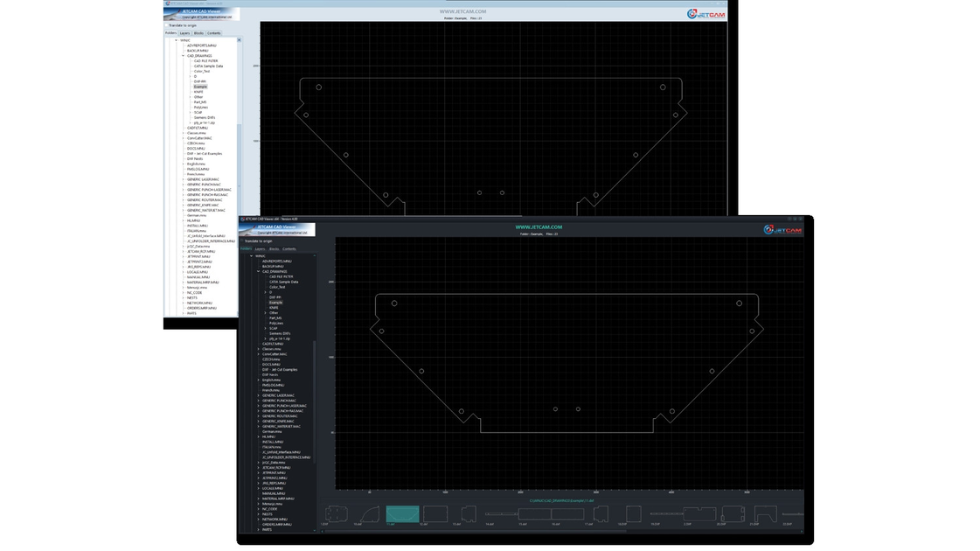Click the JETCAM logo in dark window
Viewport: 980px width, 551px height.
[782, 230]
